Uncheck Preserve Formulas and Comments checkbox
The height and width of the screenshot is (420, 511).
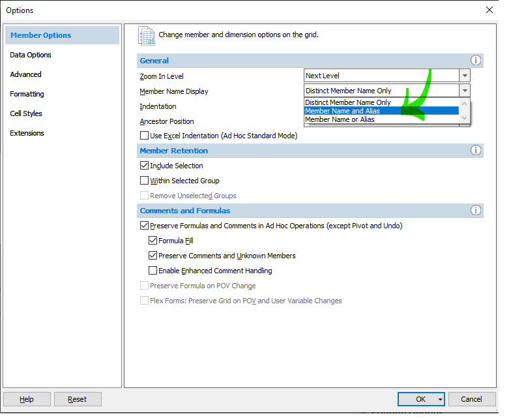coord(144,226)
